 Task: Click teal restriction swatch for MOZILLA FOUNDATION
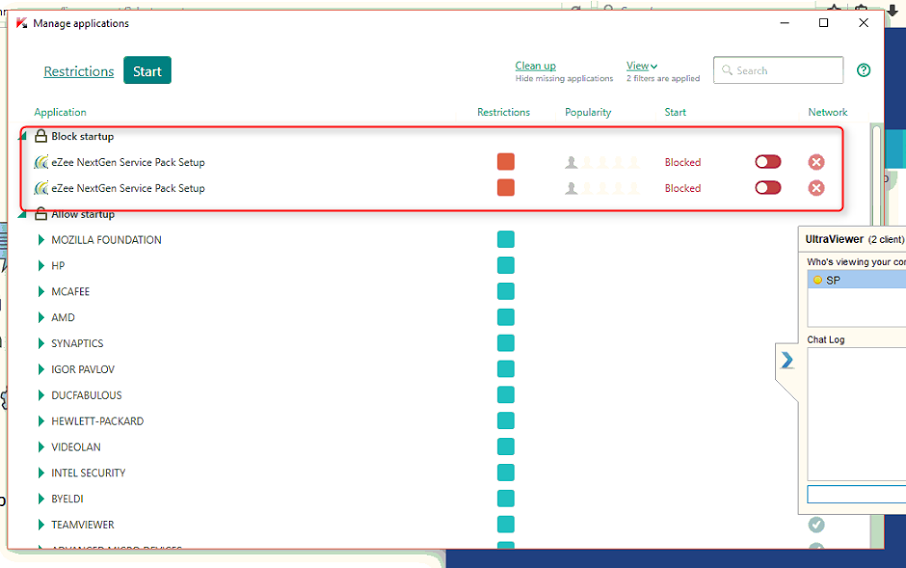pyautogui.click(x=506, y=239)
